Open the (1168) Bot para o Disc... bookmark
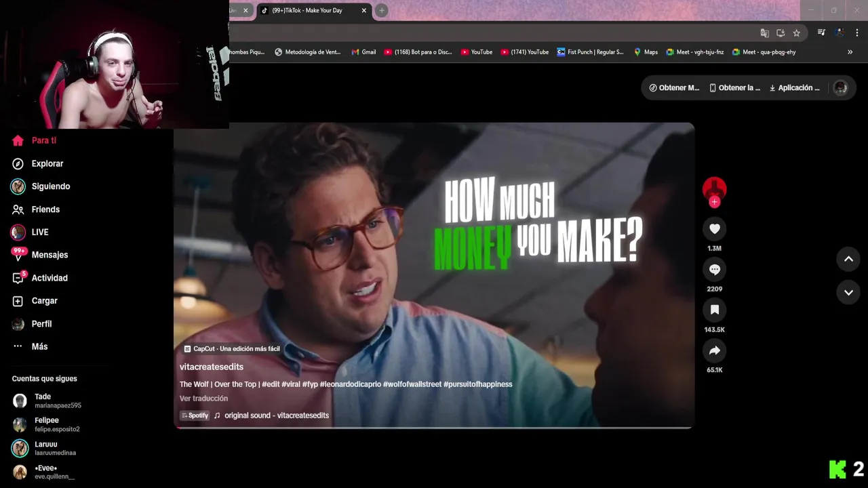The height and width of the screenshot is (488, 868). [x=418, y=52]
